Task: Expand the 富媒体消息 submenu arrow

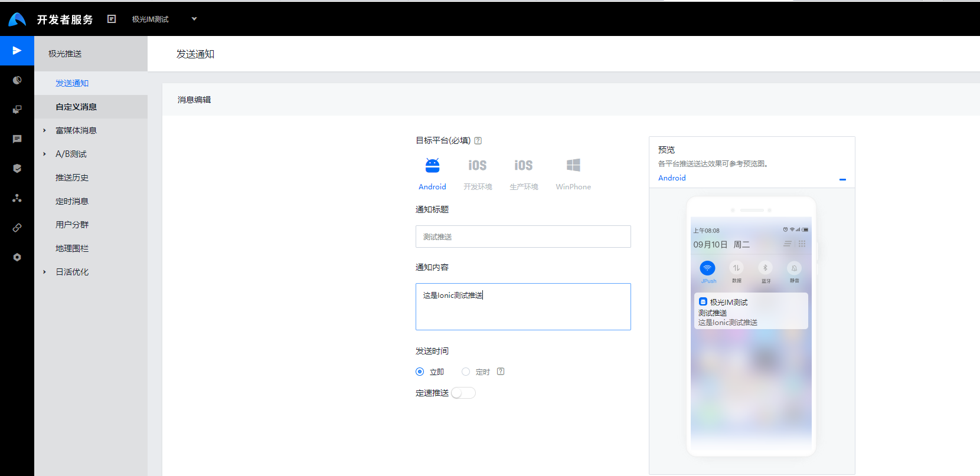Action: tap(44, 130)
